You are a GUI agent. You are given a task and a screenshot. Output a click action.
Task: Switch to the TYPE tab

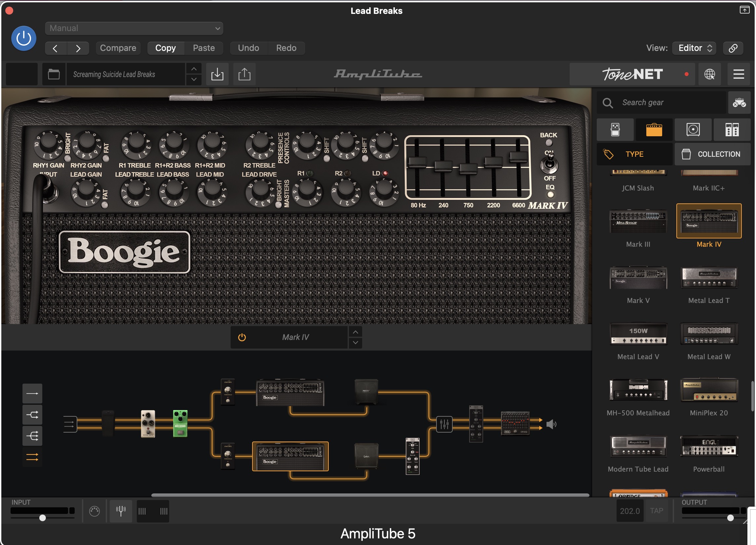[x=635, y=154]
